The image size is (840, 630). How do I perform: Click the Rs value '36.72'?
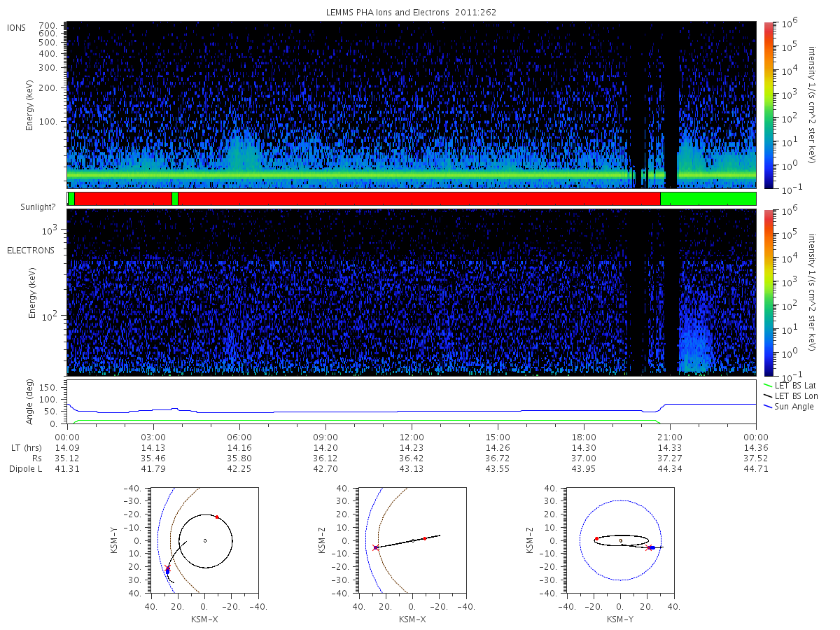(498, 458)
